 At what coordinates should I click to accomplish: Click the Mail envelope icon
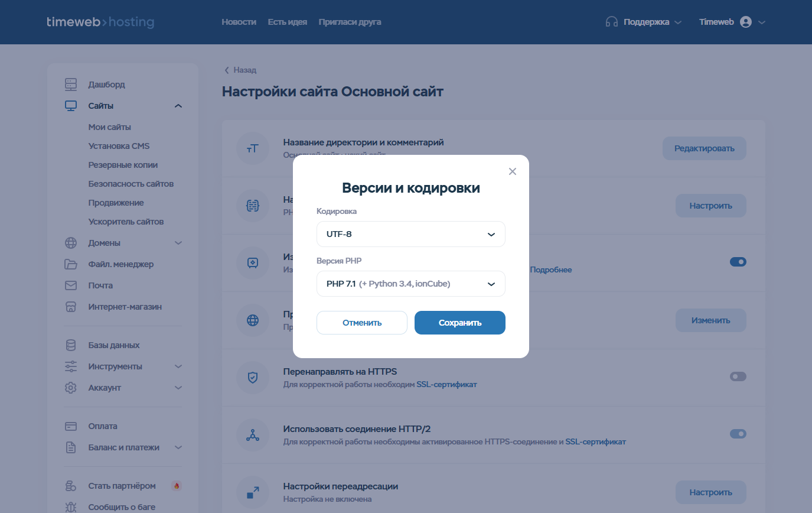(x=71, y=285)
